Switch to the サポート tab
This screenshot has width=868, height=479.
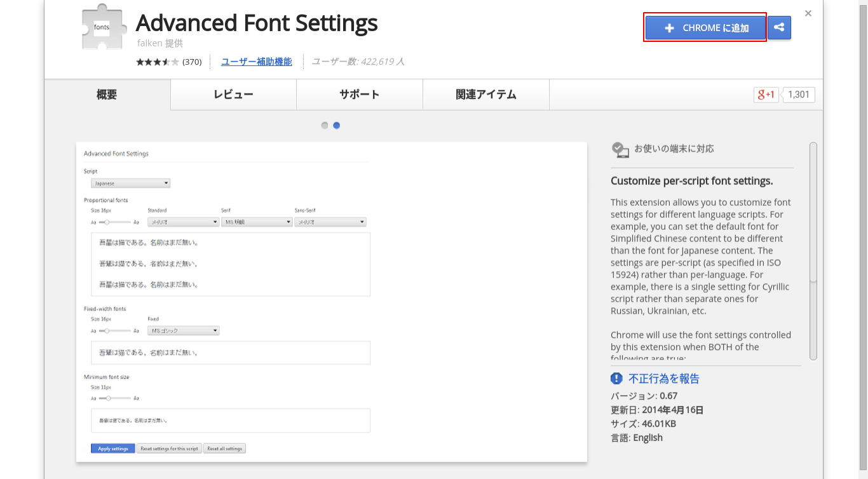click(359, 95)
